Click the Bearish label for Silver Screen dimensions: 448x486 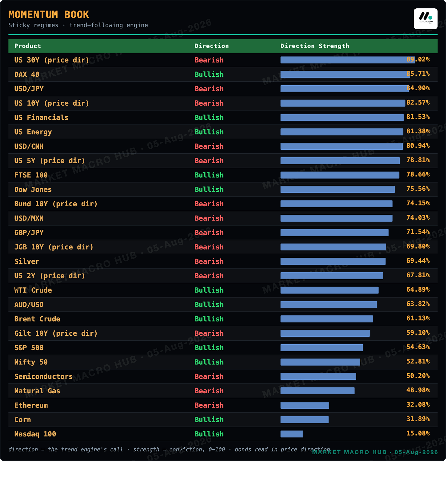point(210,261)
